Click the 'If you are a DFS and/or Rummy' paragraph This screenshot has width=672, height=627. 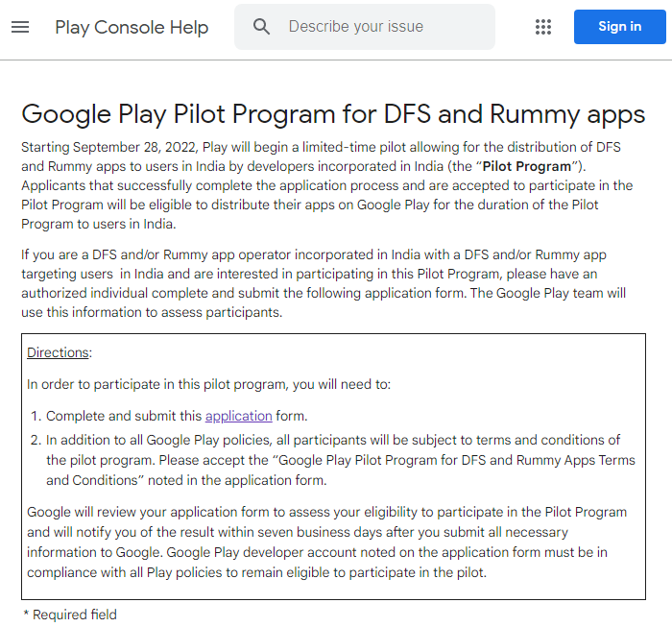click(324, 283)
